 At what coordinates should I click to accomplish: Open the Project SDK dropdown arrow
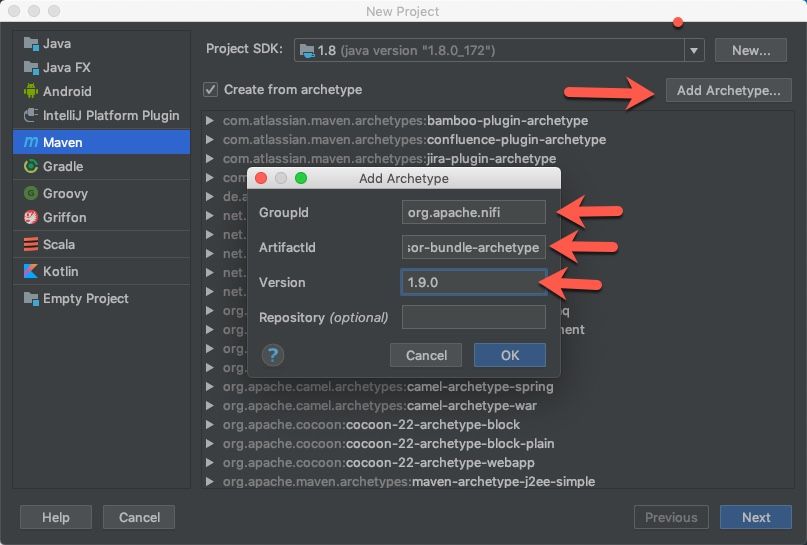694,50
